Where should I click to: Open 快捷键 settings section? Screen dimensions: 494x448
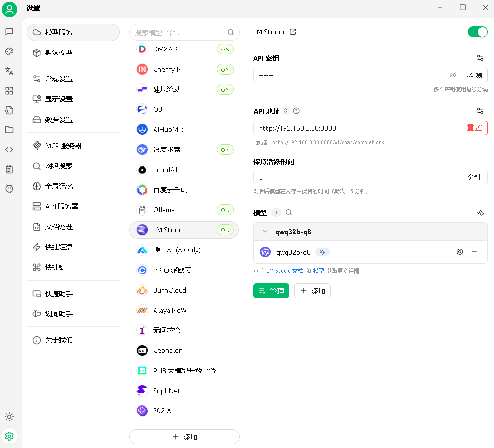point(73,267)
